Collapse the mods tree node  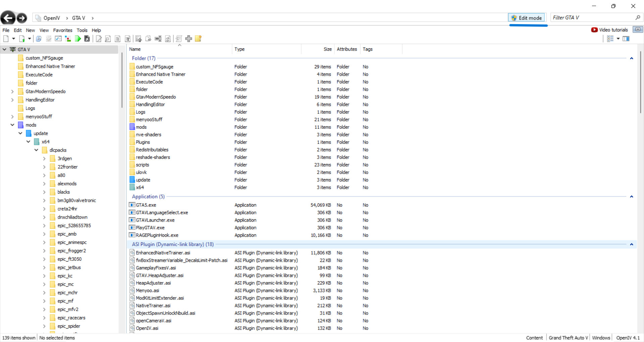pos(12,125)
